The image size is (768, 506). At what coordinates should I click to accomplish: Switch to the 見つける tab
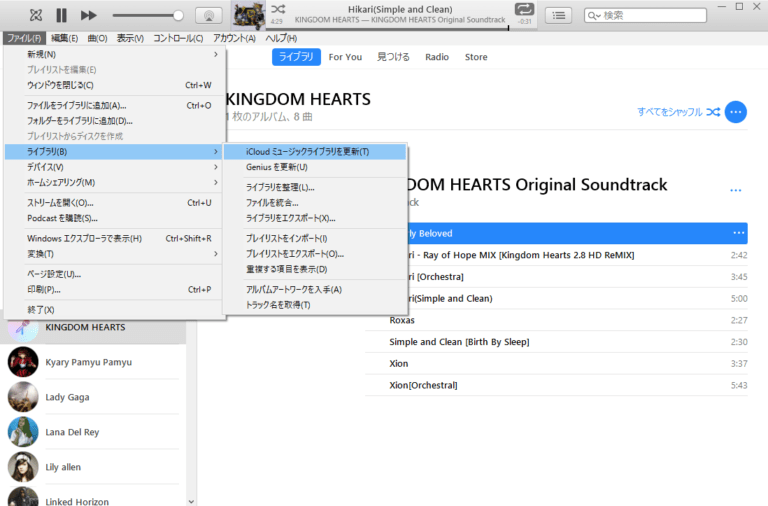click(x=393, y=57)
